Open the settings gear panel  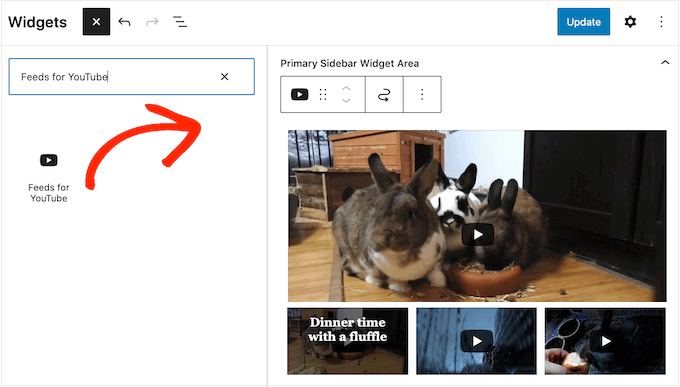tap(630, 22)
